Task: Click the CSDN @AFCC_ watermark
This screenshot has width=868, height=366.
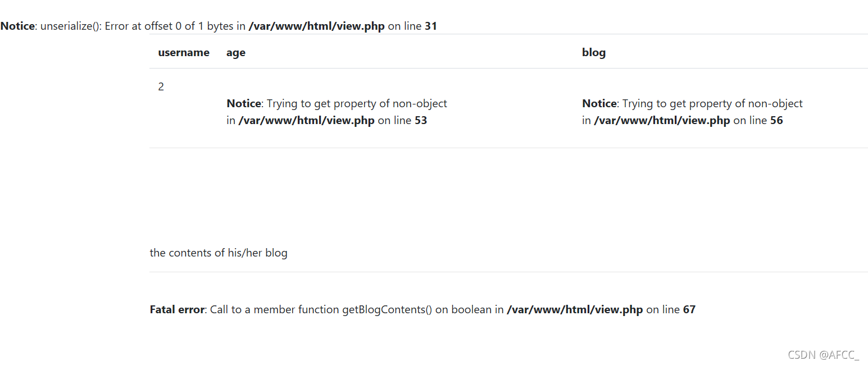Action: (x=824, y=355)
